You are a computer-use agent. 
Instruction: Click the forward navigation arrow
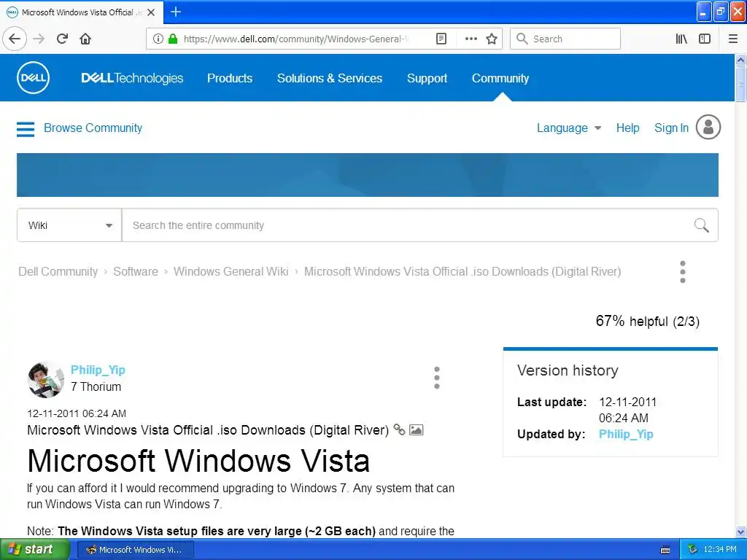pyautogui.click(x=39, y=39)
